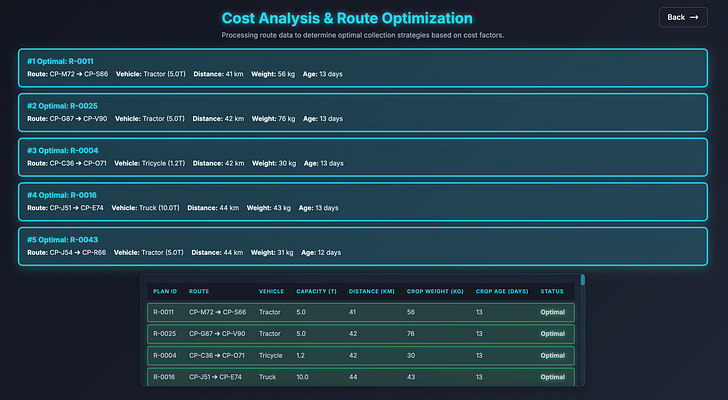The width and height of the screenshot is (728, 400).
Task: Click Truck vehicle cell in table
Action: (x=267, y=377)
